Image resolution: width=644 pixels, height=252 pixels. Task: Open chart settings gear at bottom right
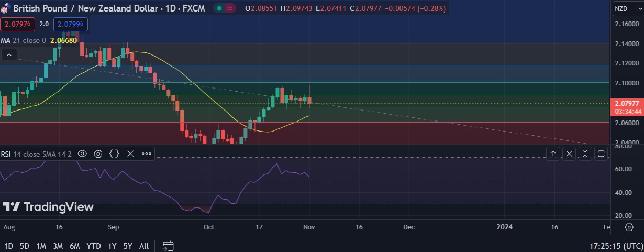coord(629,227)
